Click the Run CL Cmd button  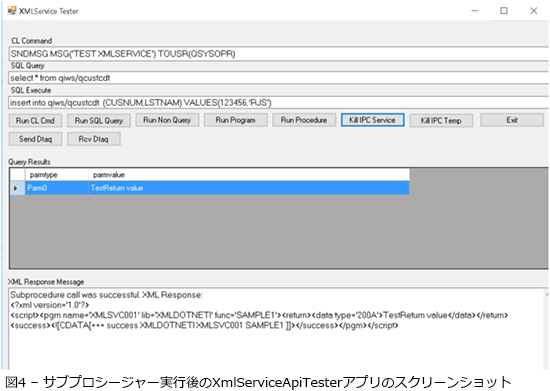coord(35,121)
